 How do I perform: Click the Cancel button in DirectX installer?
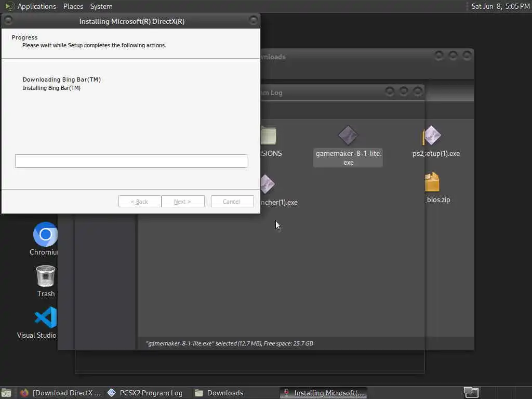click(232, 201)
